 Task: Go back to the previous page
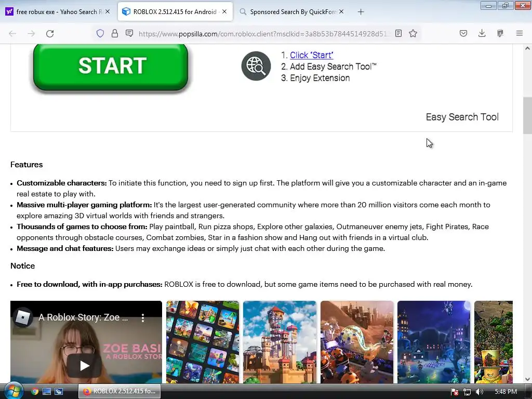(x=12, y=33)
